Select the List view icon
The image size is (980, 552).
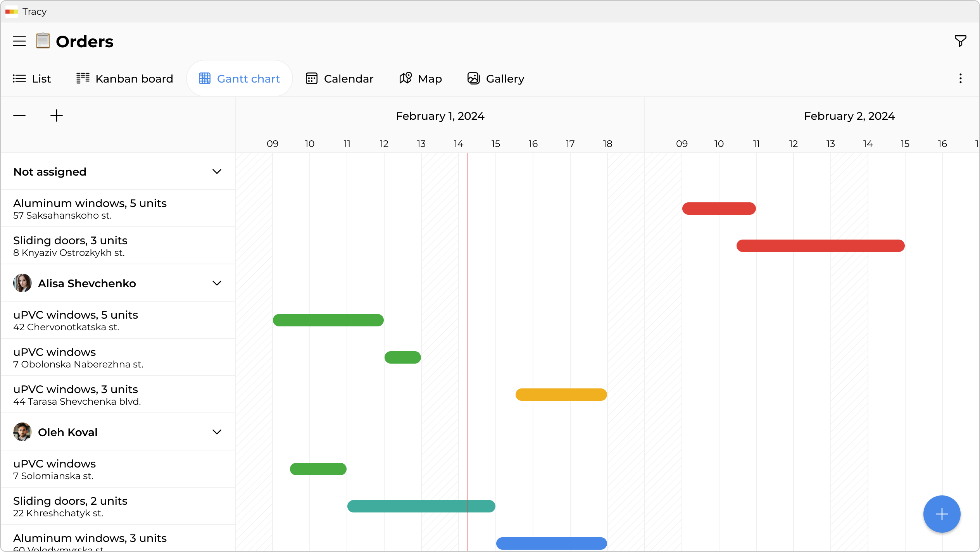point(19,78)
